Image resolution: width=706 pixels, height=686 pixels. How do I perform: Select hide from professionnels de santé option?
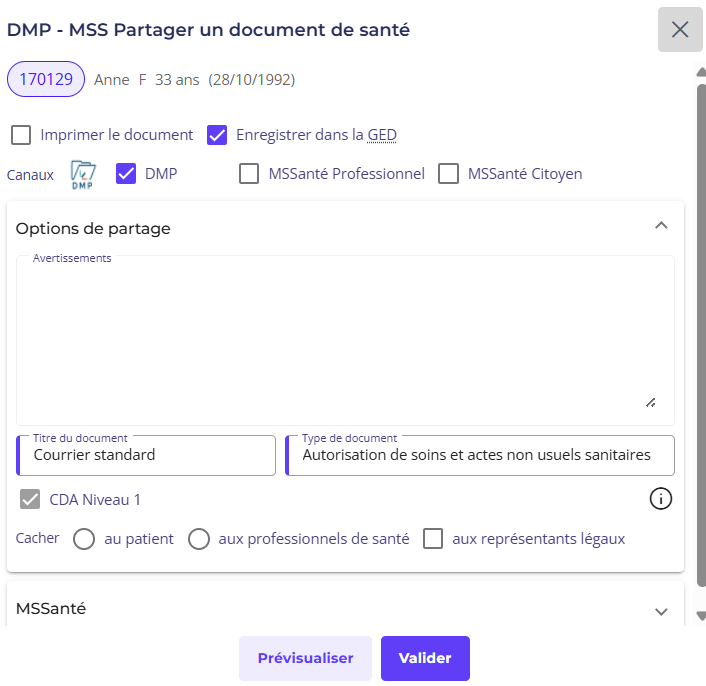pyautogui.click(x=199, y=539)
